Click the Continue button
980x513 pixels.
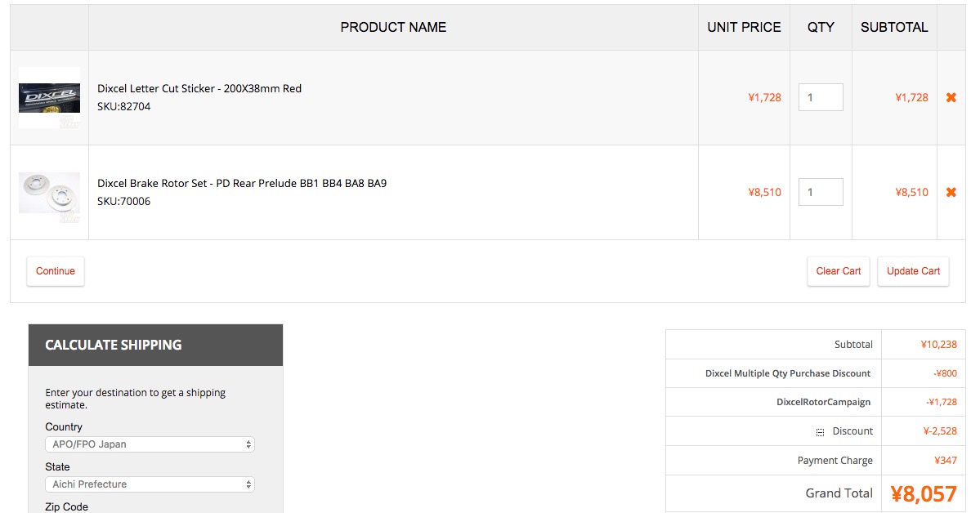pos(56,271)
